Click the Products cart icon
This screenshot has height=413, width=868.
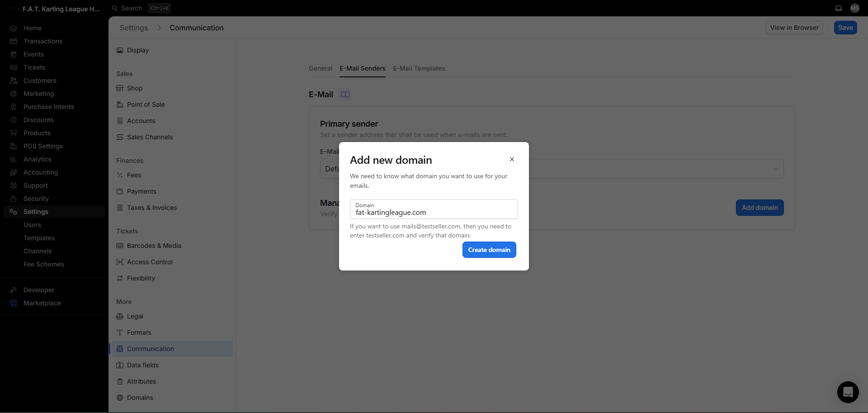pyautogui.click(x=14, y=133)
